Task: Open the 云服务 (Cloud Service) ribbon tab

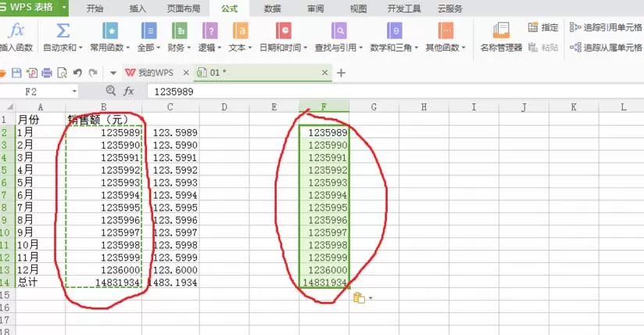Action: click(x=450, y=9)
